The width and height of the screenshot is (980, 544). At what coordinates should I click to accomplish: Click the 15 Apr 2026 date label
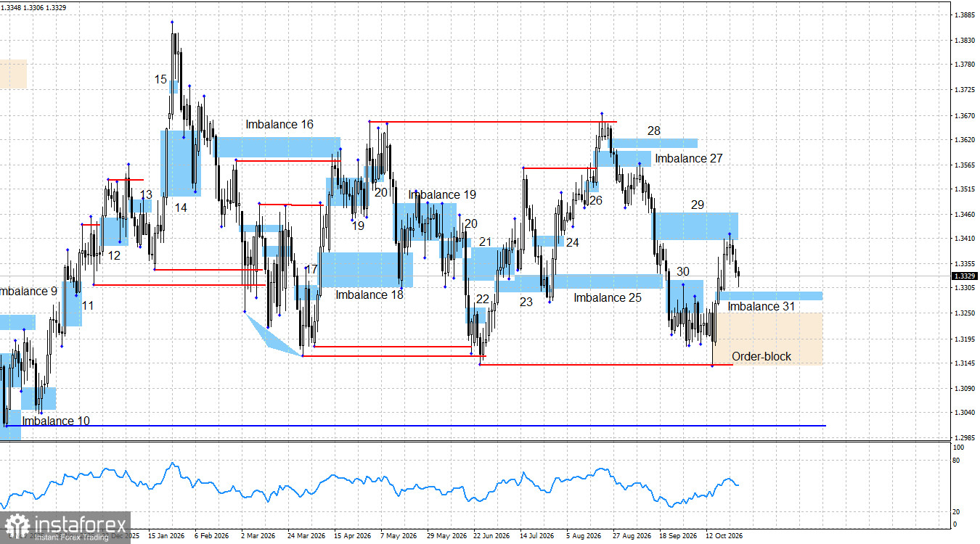[x=352, y=536]
